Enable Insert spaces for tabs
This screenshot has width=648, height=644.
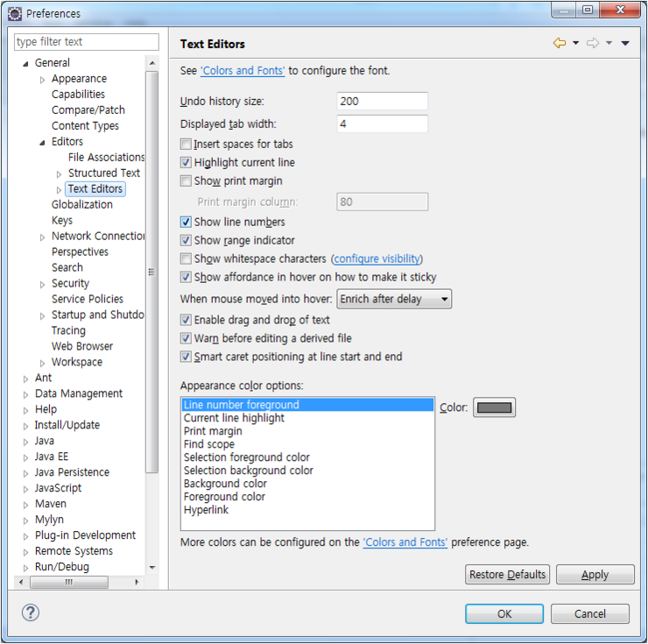pos(186,144)
